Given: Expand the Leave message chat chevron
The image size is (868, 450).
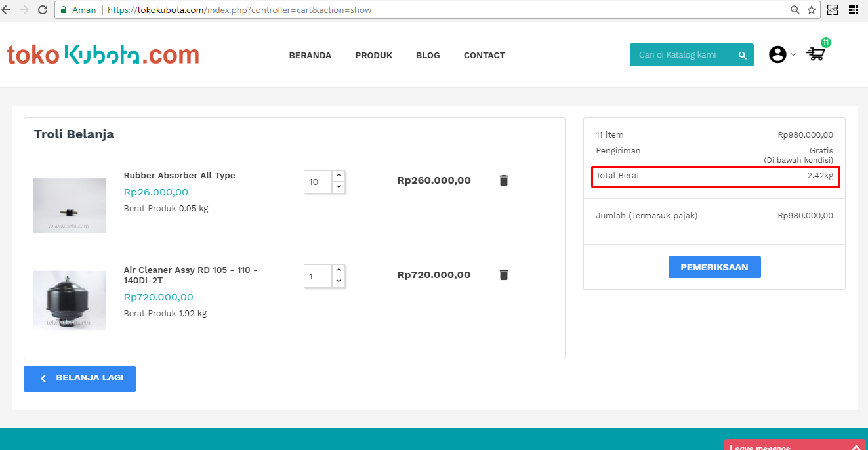Looking at the screenshot, I should click(856, 447).
